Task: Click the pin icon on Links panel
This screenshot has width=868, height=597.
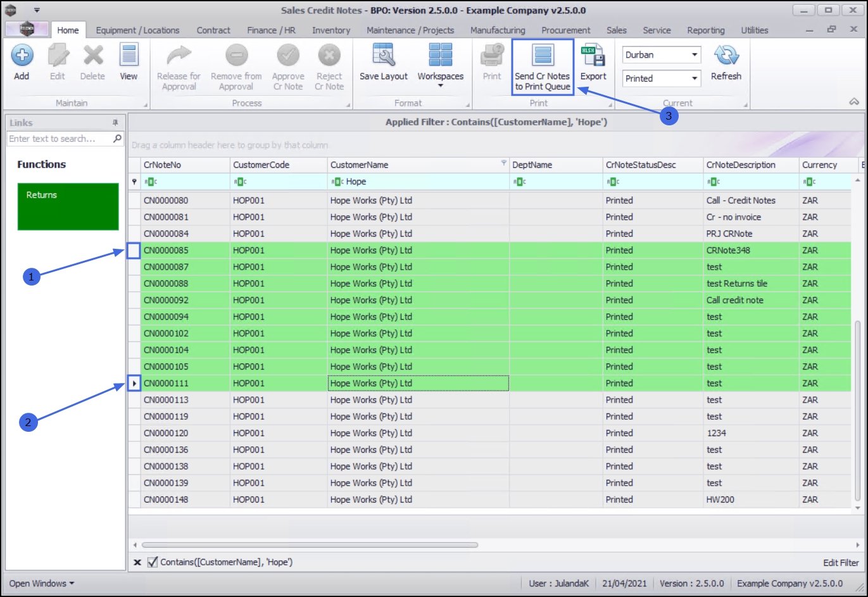Action: click(115, 123)
